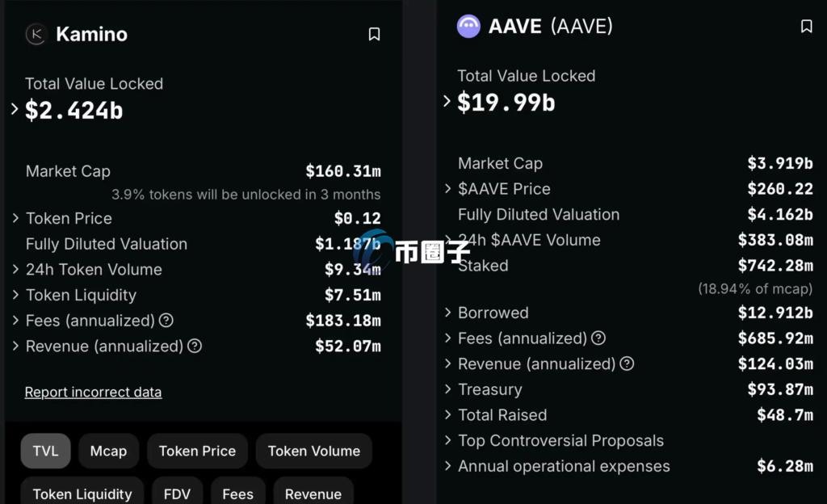Select the FDV chart chip

(177, 493)
